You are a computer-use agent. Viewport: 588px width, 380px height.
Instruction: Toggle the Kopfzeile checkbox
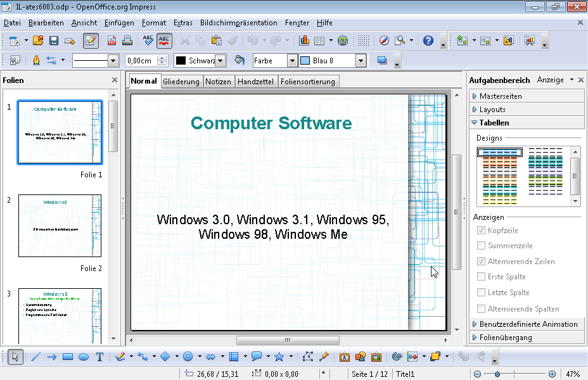click(x=481, y=230)
